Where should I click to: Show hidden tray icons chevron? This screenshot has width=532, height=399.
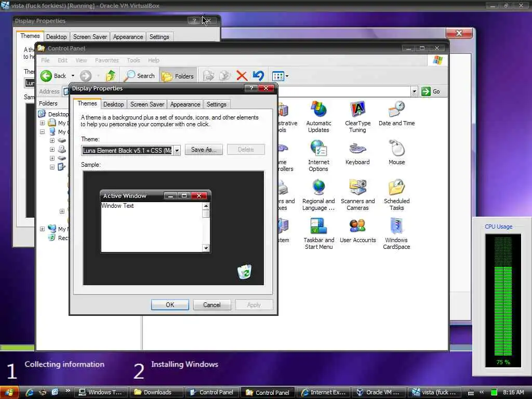[482, 392]
